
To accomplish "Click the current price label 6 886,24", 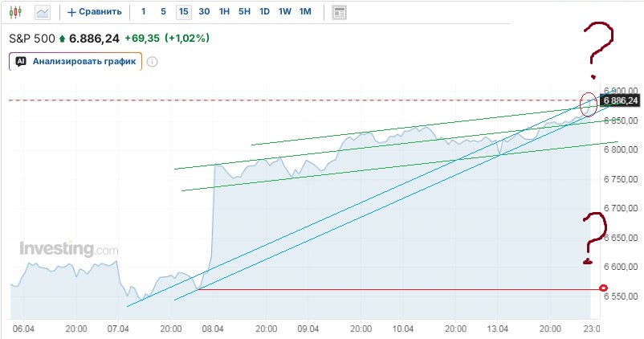I will click(620, 100).
